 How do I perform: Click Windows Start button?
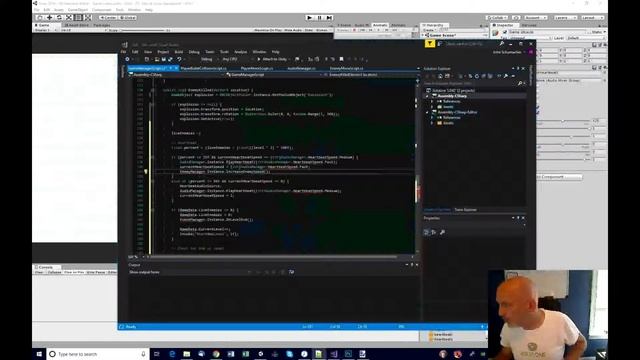(39, 354)
